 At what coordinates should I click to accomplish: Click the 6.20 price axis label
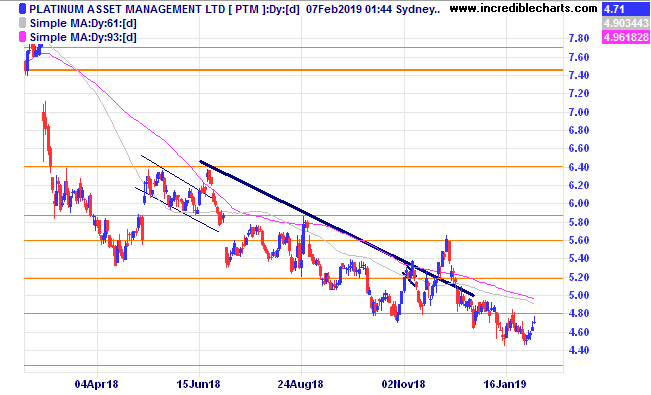(x=579, y=185)
